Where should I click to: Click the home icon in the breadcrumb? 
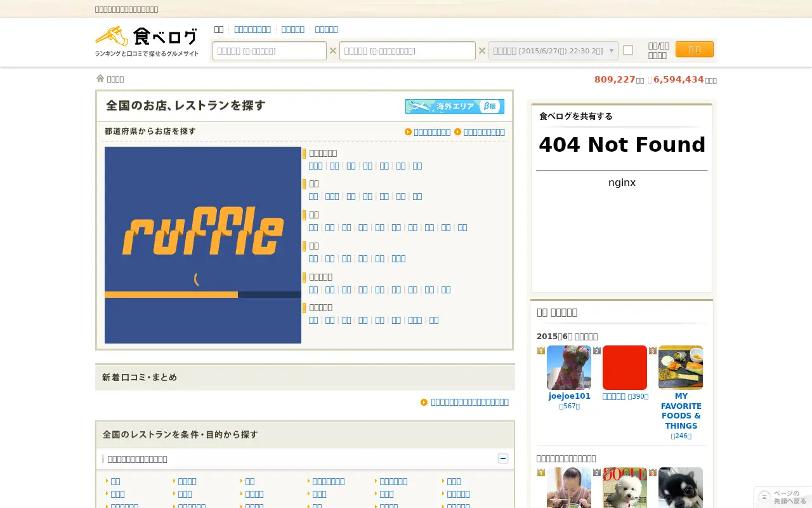pyautogui.click(x=100, y=78)
